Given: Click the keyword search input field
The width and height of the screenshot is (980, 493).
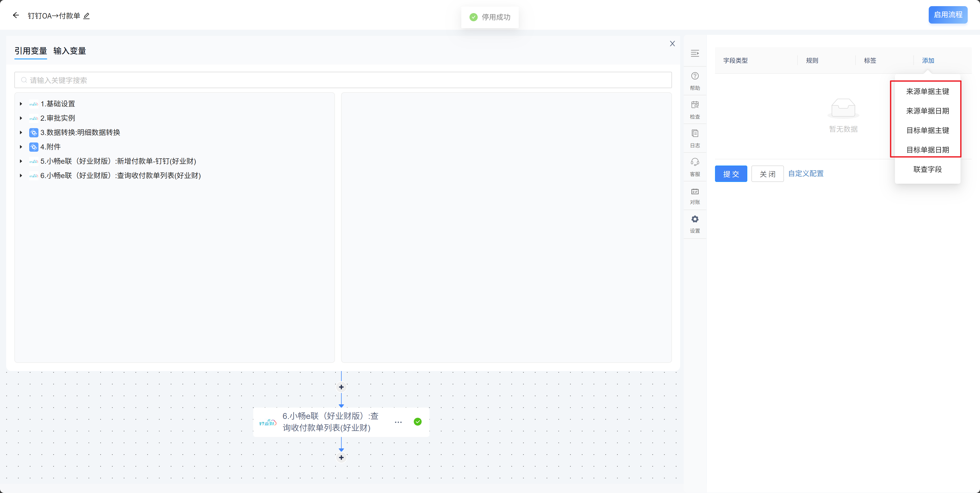Looking at the screenshot, I should [x=342, y=80].
